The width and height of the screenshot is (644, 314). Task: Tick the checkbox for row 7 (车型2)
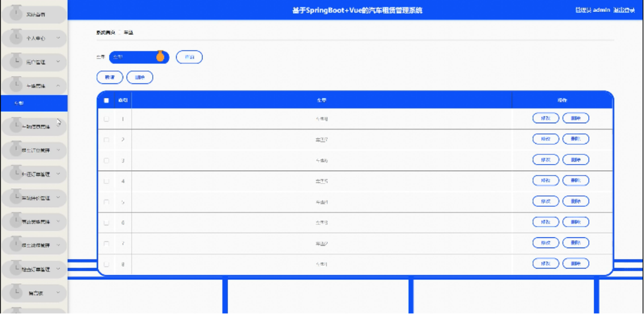point(106,244)
